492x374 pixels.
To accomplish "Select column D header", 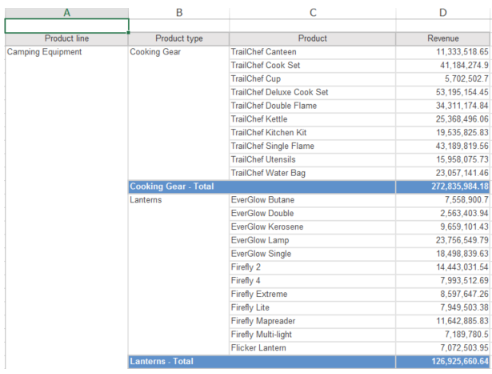I will pos(443,13).
